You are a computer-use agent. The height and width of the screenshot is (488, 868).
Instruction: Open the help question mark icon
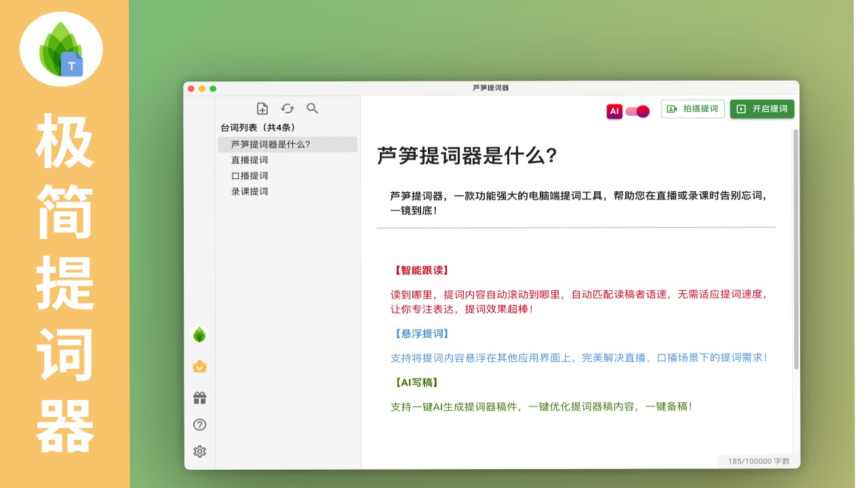pyautogui.click(x=199, y=425)
